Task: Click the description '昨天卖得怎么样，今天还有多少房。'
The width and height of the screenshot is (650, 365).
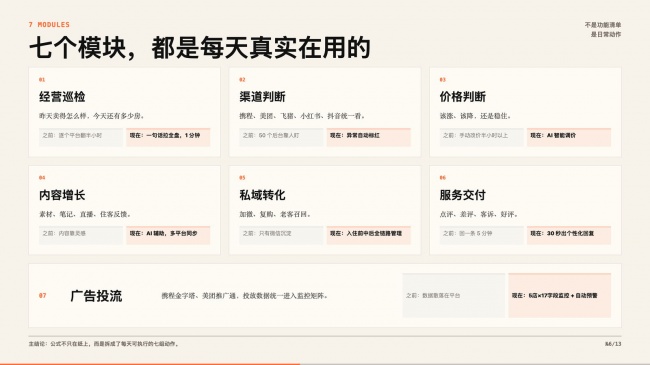Action: [92, 116]
